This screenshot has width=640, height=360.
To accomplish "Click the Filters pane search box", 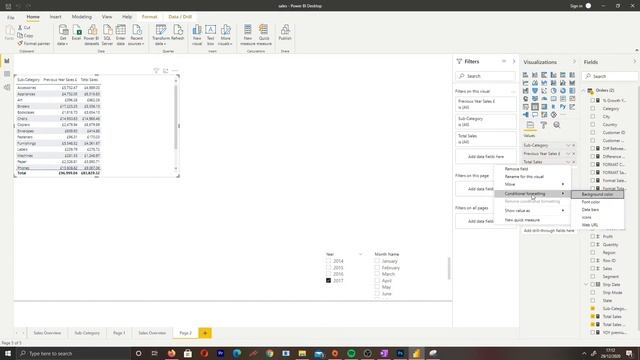I will (x=486, y=76).
